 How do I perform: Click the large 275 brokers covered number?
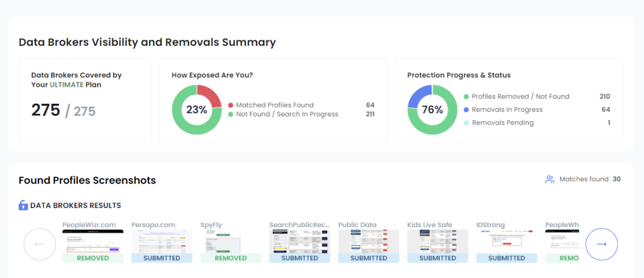45,111
